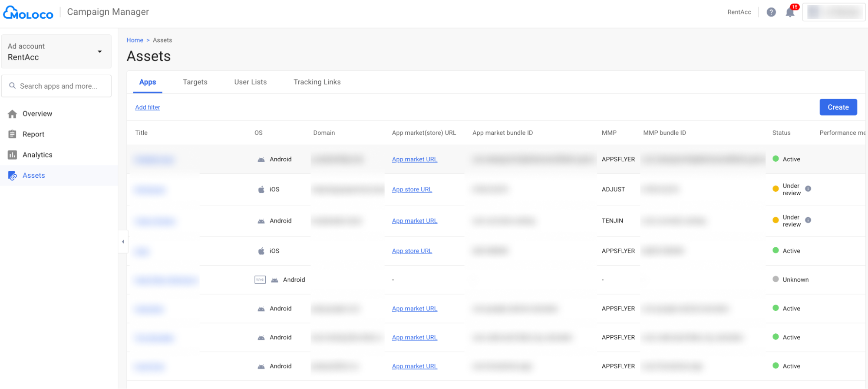Click the Analytics chart icon
Screen dimensions: 868x389
[13, 155]
